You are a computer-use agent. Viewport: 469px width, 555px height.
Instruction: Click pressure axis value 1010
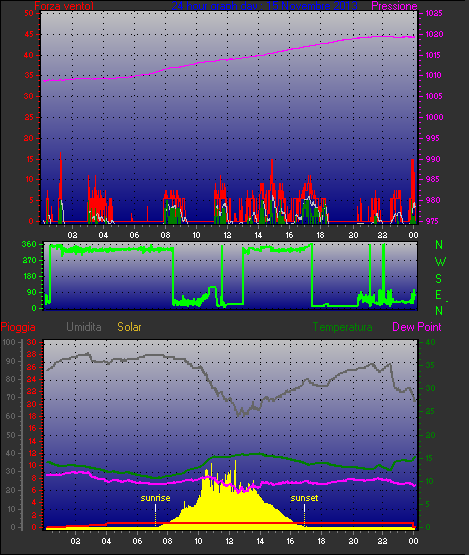(x=434, y=75)
